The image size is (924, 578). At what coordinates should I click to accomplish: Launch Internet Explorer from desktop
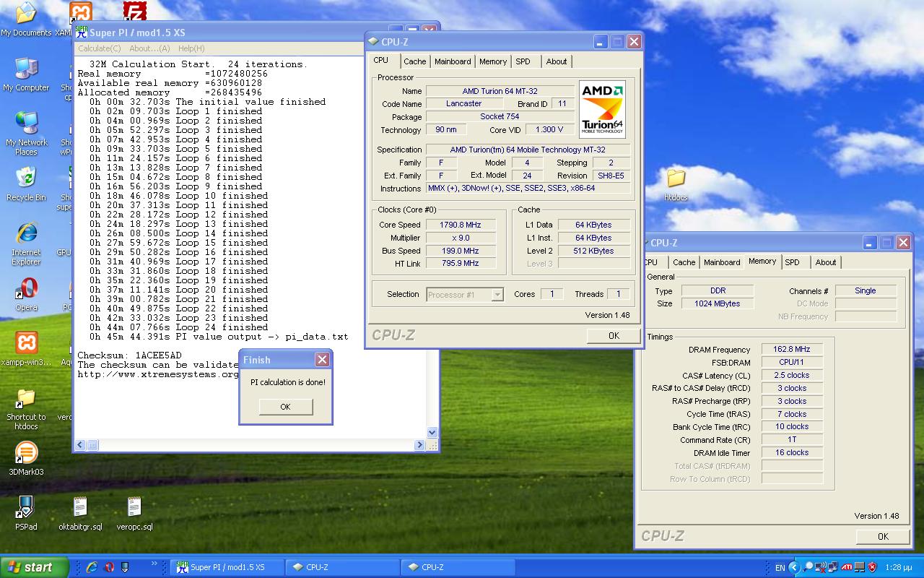pyautogui.click(x=26, y=243)
